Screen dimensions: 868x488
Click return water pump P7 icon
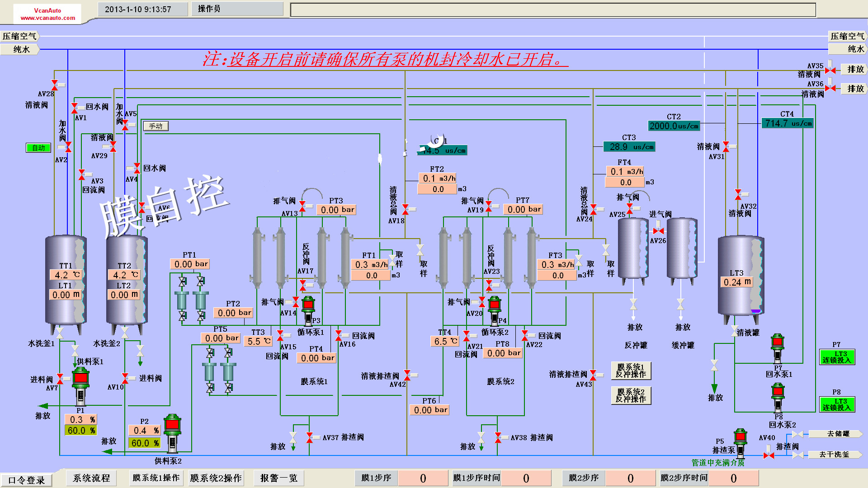click(x=778, y=348)
